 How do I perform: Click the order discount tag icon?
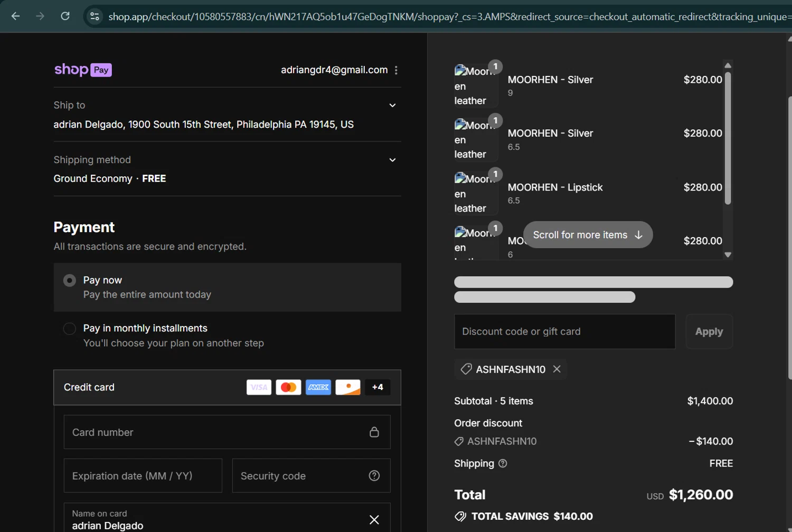[459, 442]
